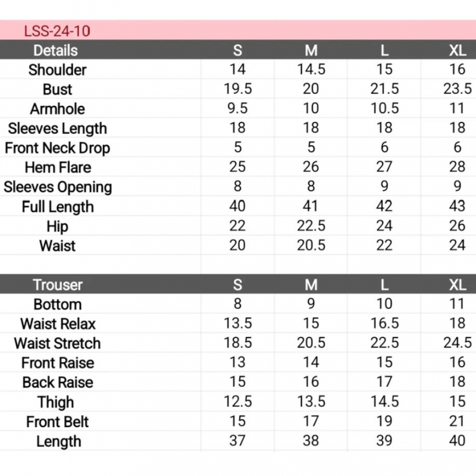Select the Waist Stretch row label
The width and height of the screenshot is (476, 476).
(x=58, y=343)
